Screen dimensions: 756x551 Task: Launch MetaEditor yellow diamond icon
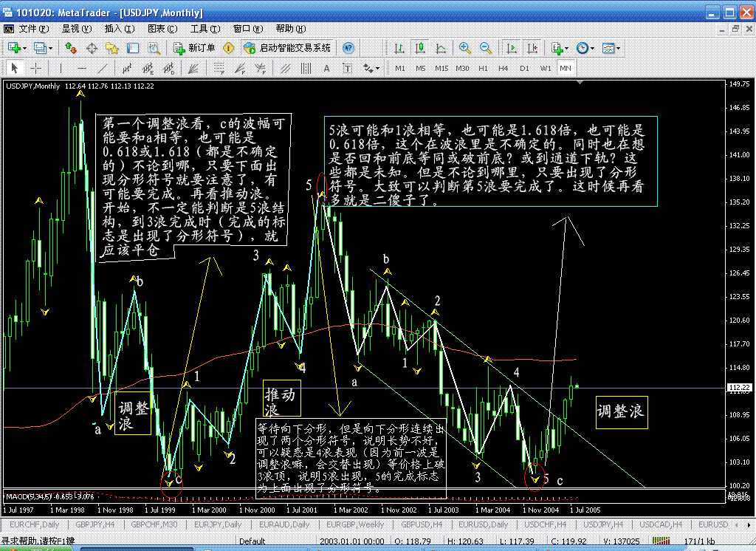(229, 48)
